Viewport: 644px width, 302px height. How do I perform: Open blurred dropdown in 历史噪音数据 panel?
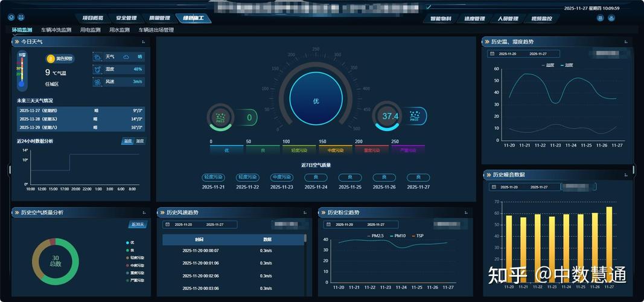point(579,187)
